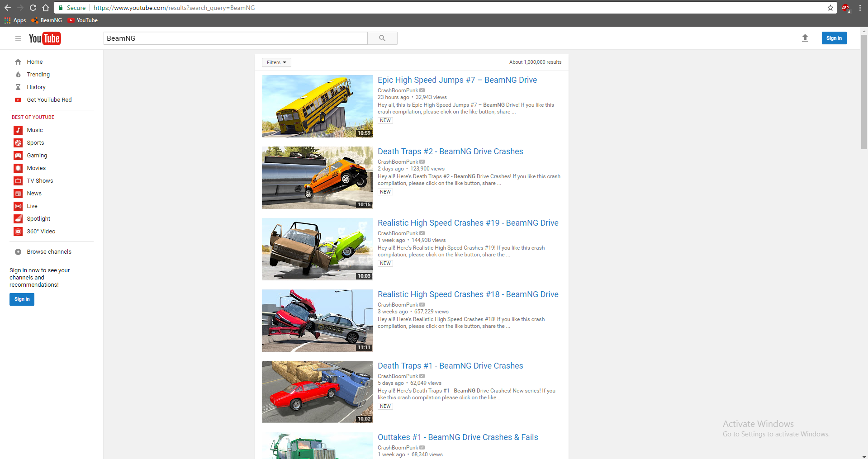Click the magnifying glass search button
868x459 pixels.
pos(382,38)
